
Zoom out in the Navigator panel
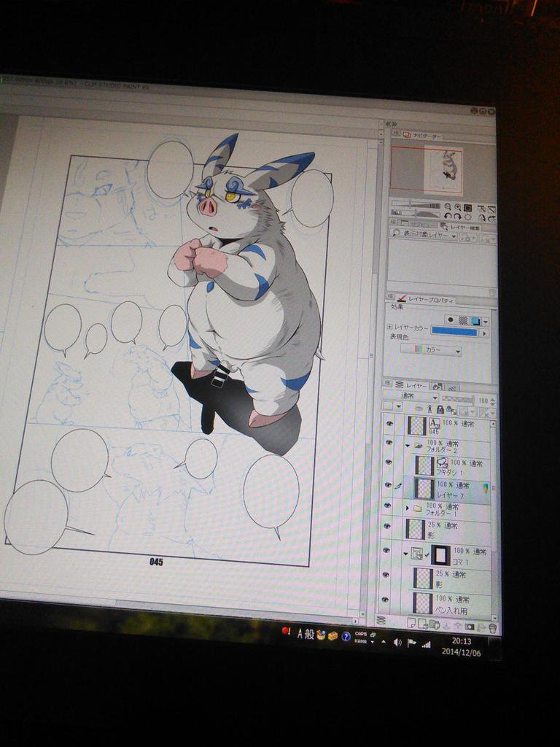448,206
